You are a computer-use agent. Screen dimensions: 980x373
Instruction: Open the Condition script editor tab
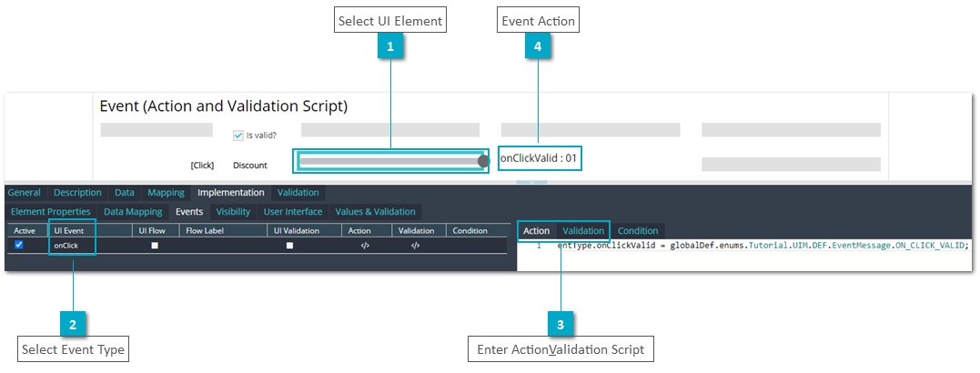638,230
